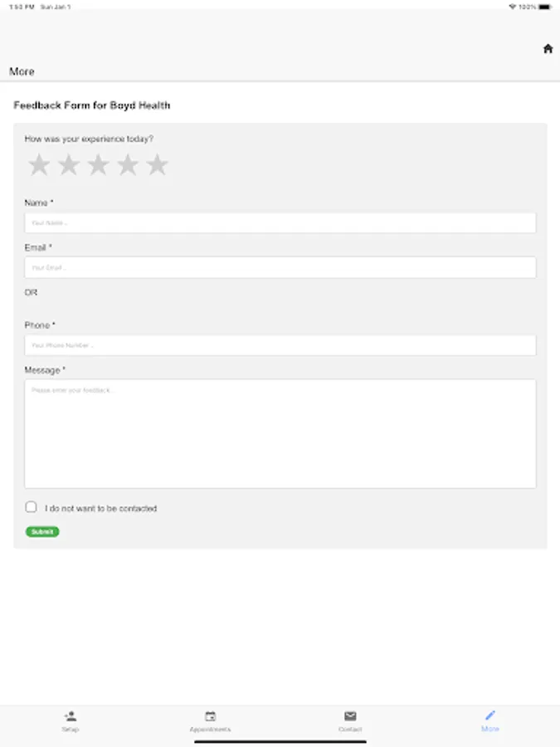Check "I do not want to be contacted"
Viewport: 560px width, 747px height.
[32, 507]
